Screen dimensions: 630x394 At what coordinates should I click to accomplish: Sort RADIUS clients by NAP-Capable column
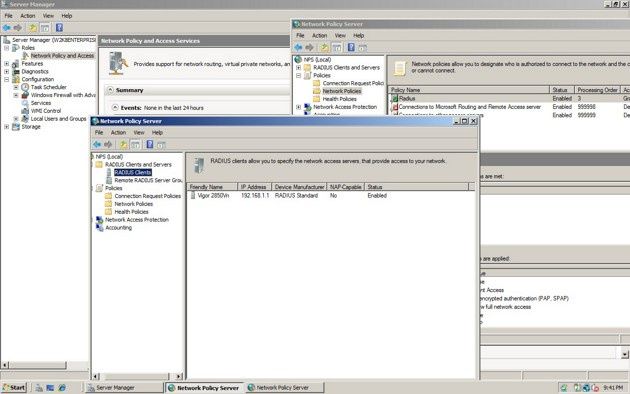pos(346,187)
